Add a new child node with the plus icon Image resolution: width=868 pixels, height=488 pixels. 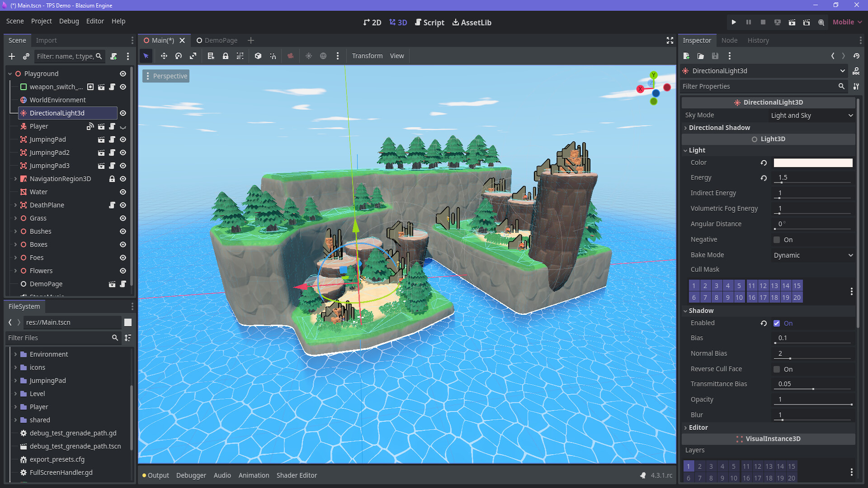(12, 56)
